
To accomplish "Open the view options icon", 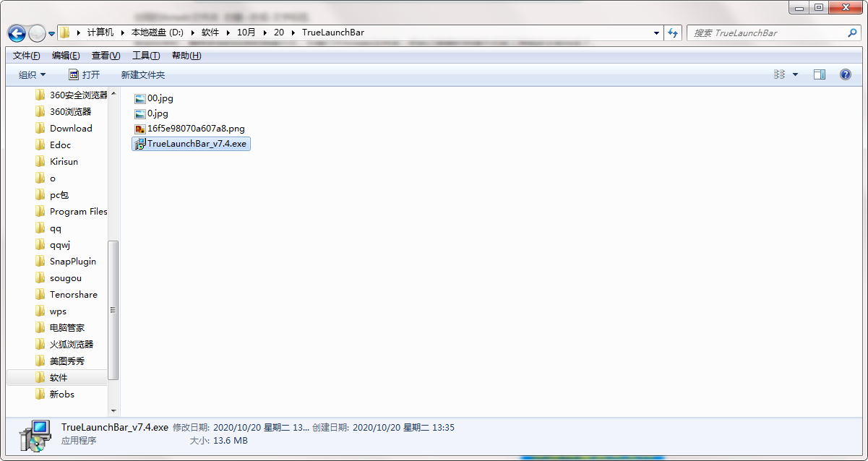I will 779,74.
